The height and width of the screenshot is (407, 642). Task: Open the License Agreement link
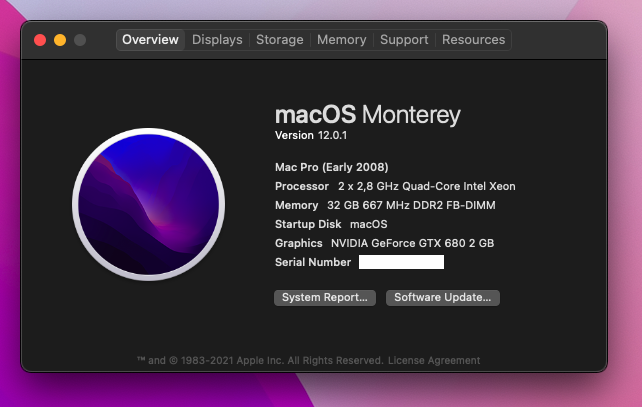coord(434,360)
